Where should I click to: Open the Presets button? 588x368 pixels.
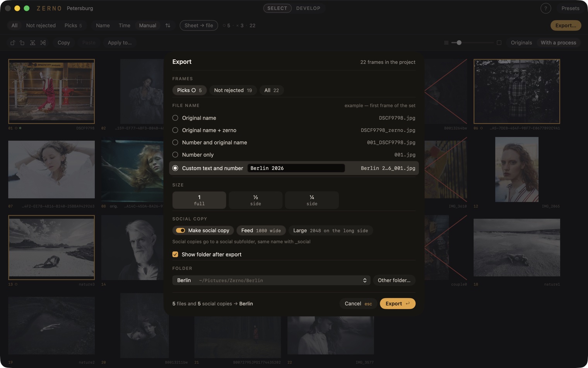[x=570, y=8]
